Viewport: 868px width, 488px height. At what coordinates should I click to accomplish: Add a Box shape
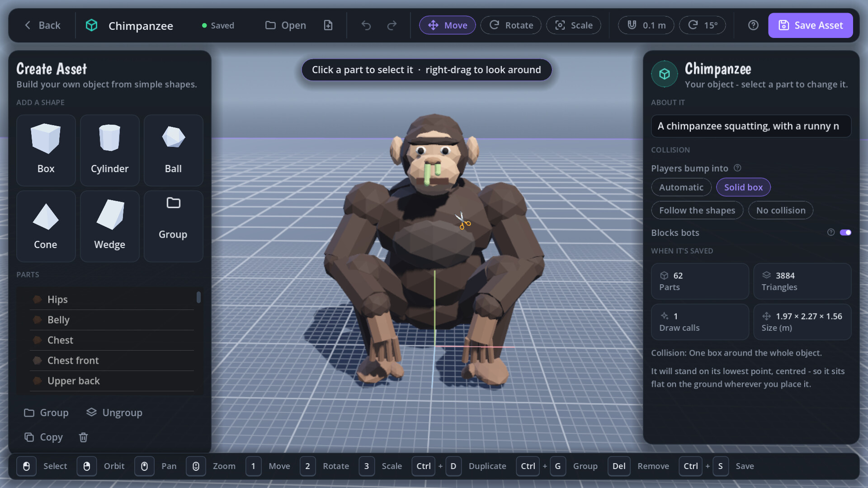46,150
